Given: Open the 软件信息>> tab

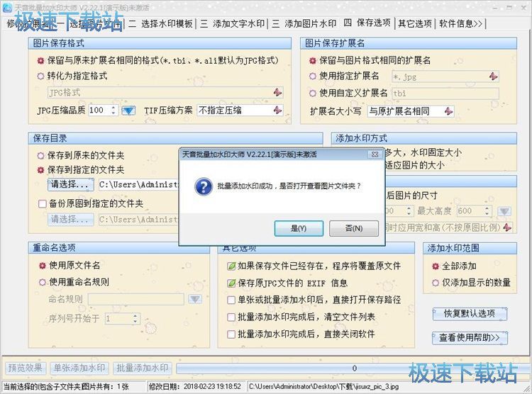Looking at the screenshot, I should click(460, 23).
